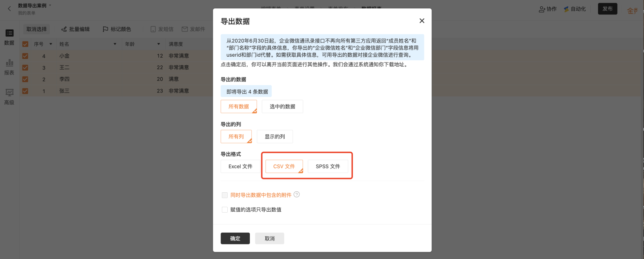
Task: Select the 选中的数据 option
Action: [282, 107]
